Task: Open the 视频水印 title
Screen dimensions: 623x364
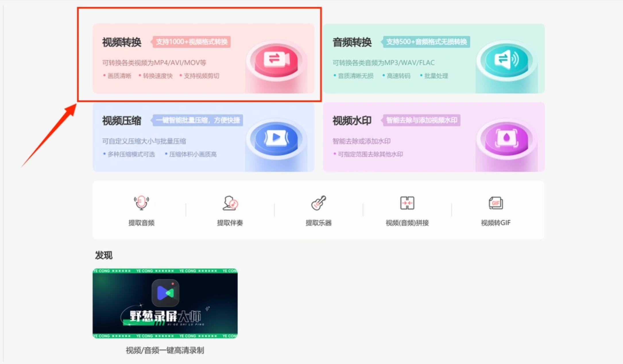Action: click(x=352, y=121)
